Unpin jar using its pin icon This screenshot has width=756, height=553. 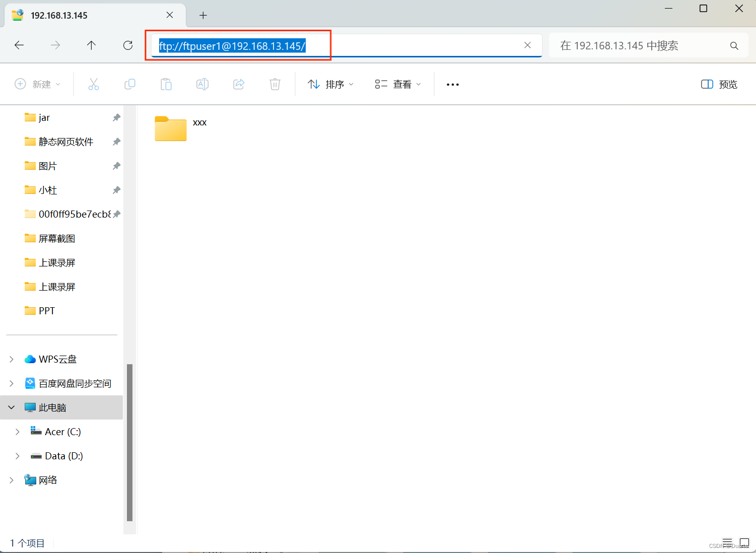[116, 117]
